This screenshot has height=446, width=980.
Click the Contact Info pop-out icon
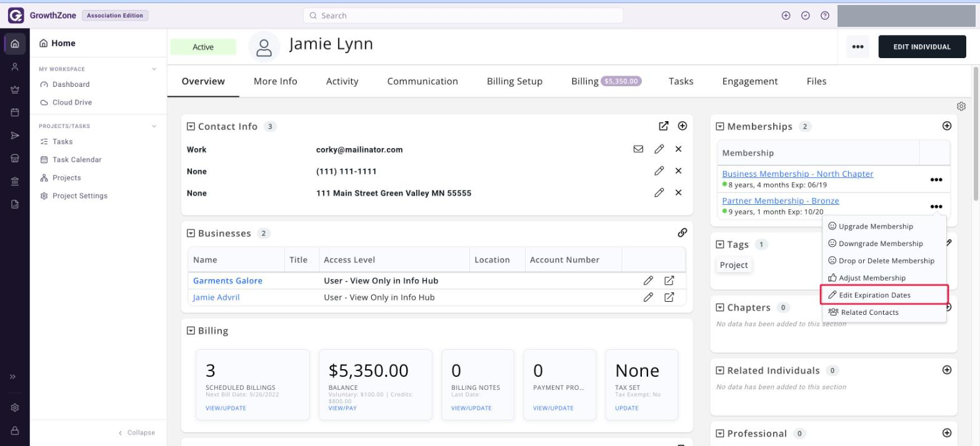coord(664,126)
